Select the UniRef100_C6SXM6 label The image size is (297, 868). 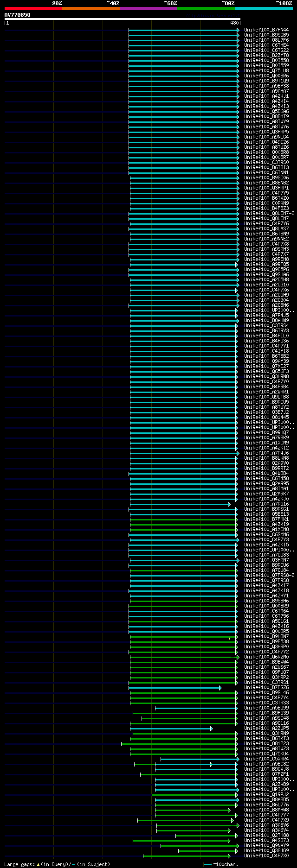pyautogui.click(x=266, y=535)
